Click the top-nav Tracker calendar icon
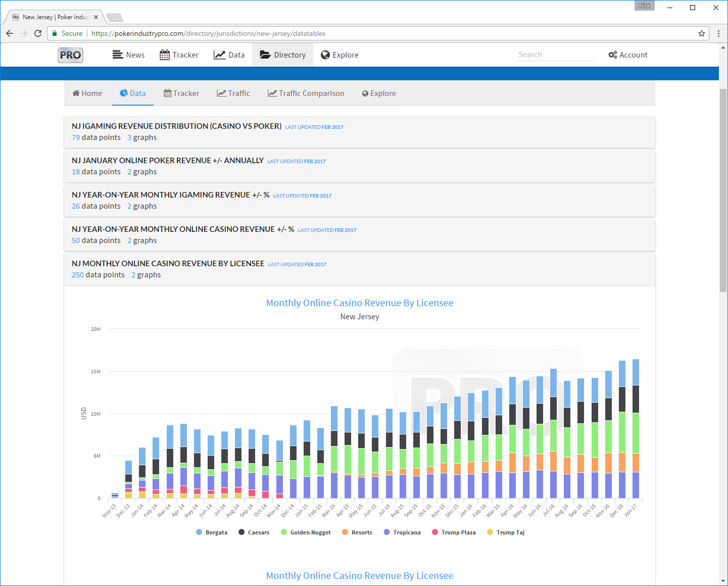 point(165,55)
